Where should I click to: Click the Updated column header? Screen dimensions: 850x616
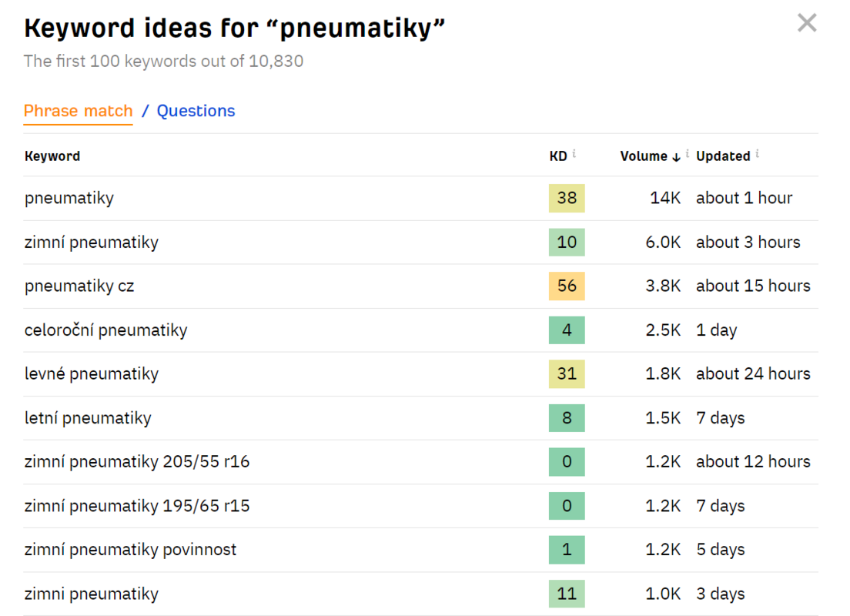[723, 156]
